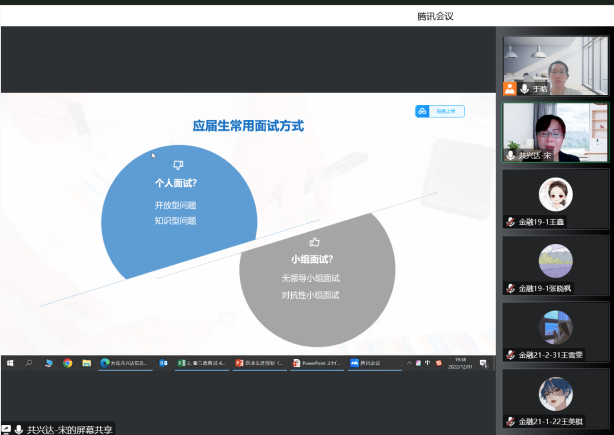
Task: Click the thumbs-down icon above 个人面试
Action: point(178,165)
